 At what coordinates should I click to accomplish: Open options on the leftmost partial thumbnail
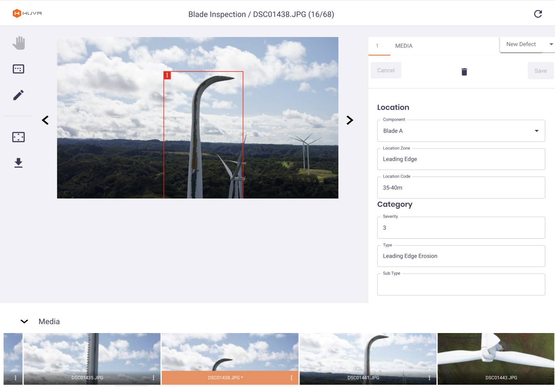tap(15, 378)
